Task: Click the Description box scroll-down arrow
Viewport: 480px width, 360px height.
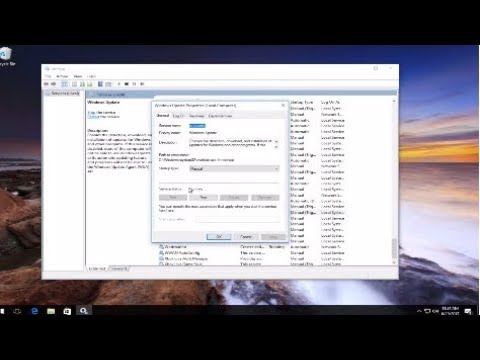Action: 276,147
